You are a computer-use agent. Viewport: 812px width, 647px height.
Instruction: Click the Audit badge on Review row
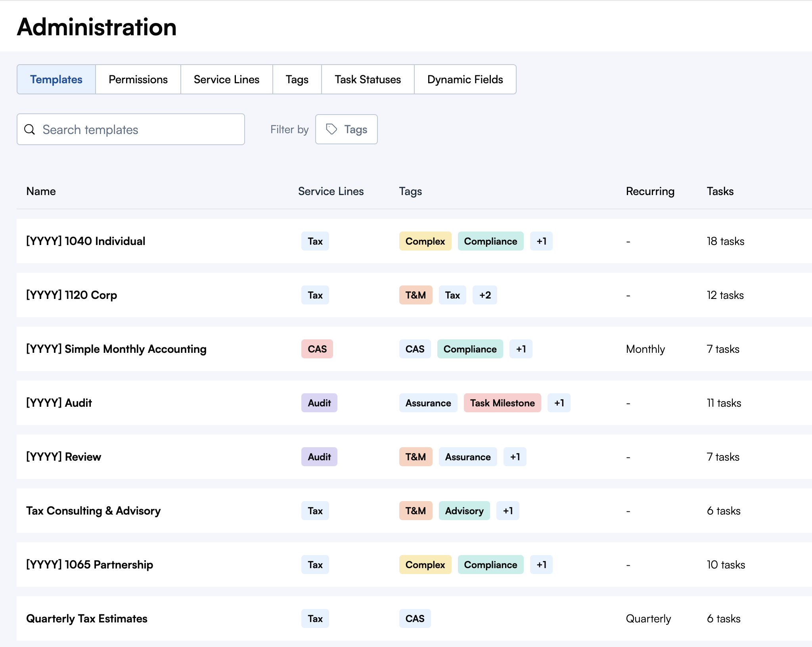[x=319, y=457]
